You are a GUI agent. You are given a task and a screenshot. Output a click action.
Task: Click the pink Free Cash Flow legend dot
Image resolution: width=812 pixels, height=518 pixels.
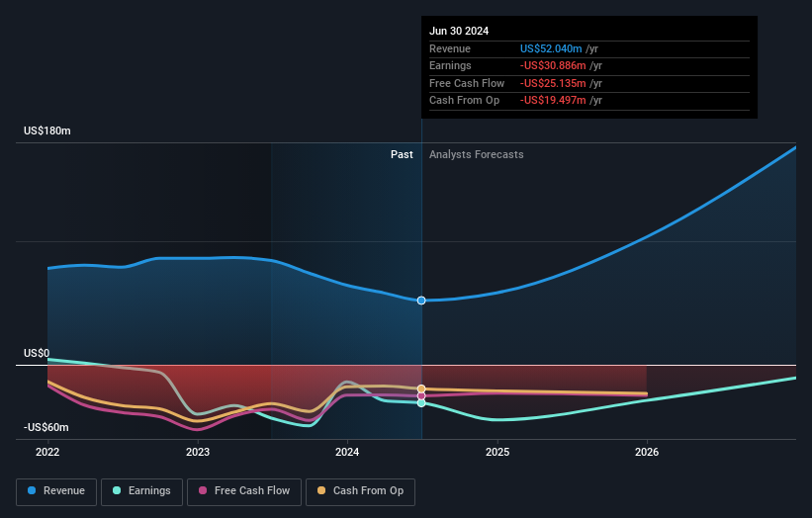pyautogui.click(x=203, y=490)
